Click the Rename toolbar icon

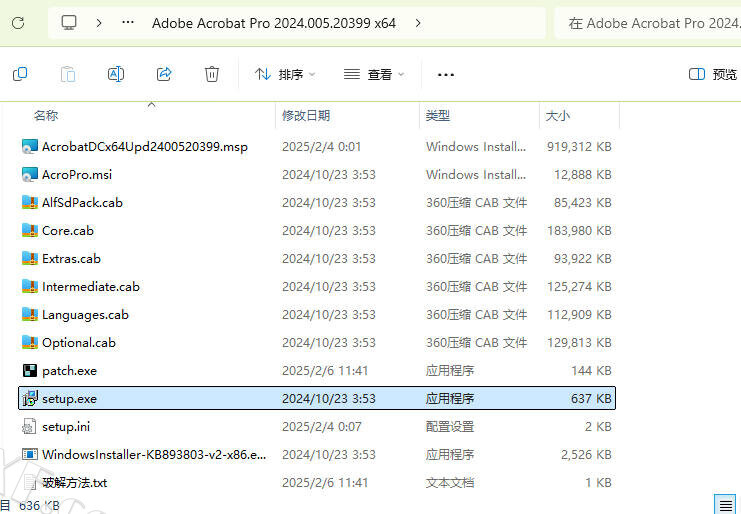click(116, 74)
